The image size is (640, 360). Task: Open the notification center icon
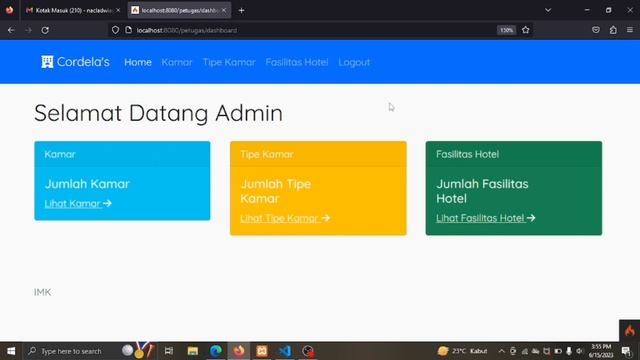[x=626, y=351]
